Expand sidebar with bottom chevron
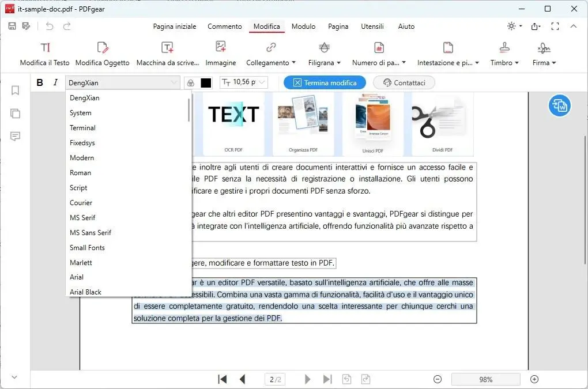 tap(14, 377)
